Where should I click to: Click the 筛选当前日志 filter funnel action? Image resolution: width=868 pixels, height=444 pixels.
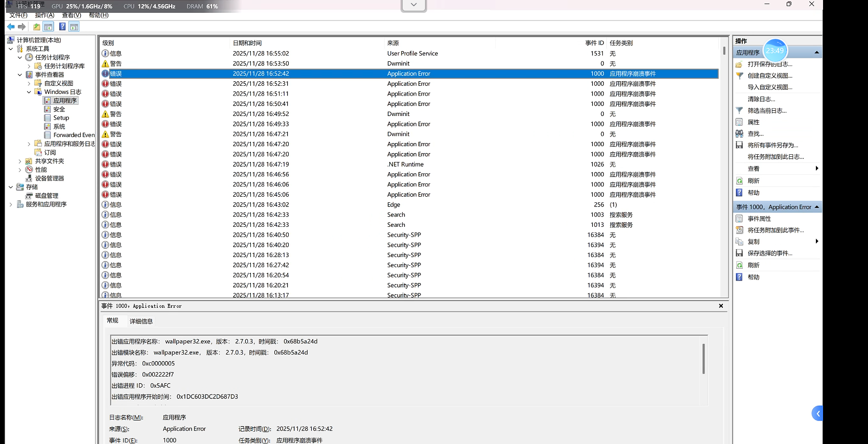pyautogui.click(x=766, y=111)
